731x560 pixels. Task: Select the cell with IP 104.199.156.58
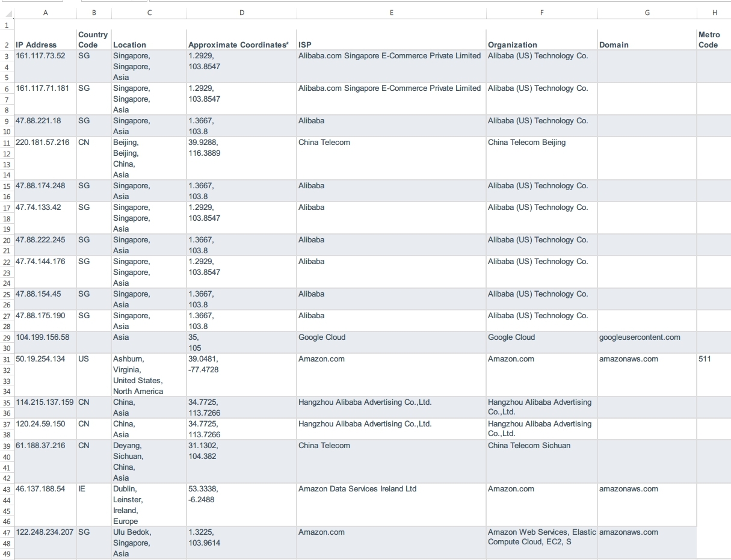(x=45, y=342)
